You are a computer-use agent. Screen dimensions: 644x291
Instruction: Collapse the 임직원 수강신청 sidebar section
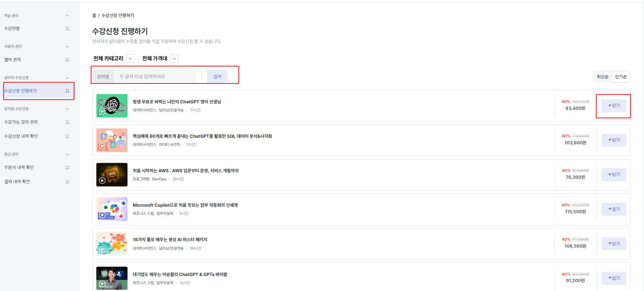(x=67, y=109)
